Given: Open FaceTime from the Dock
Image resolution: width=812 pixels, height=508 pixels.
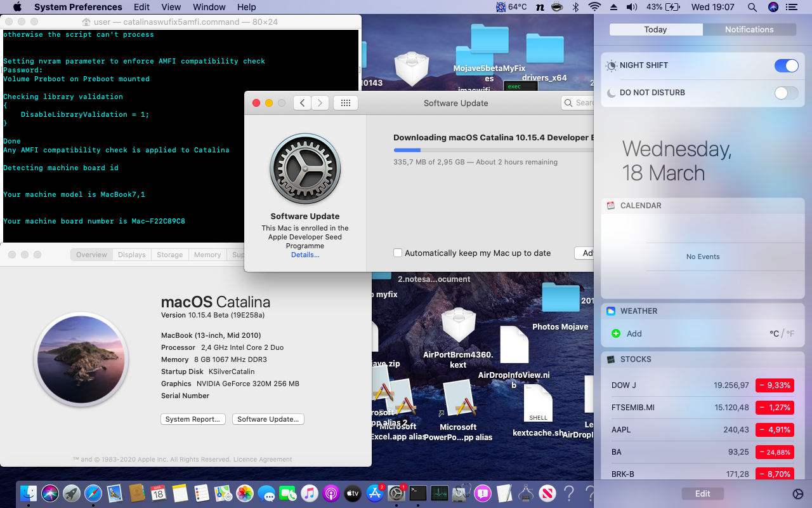Looking at the screenshot, I should 288,493.
